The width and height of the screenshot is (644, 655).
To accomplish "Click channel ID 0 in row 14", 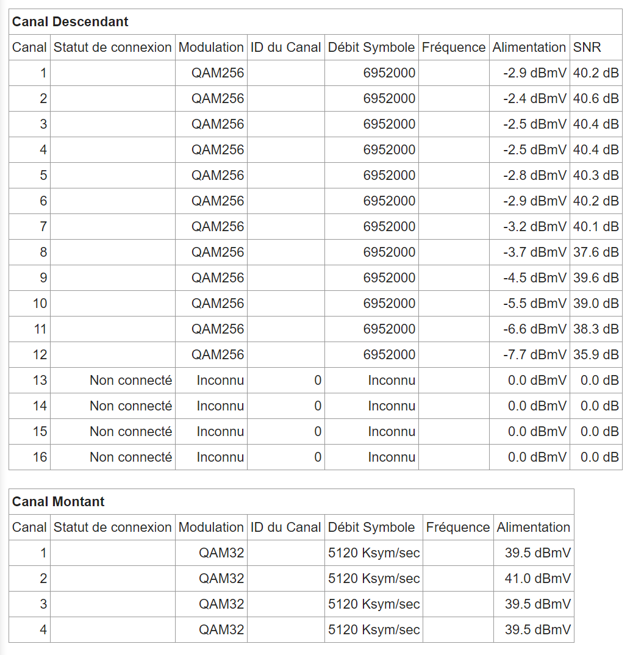I will (x=318, y=406).
